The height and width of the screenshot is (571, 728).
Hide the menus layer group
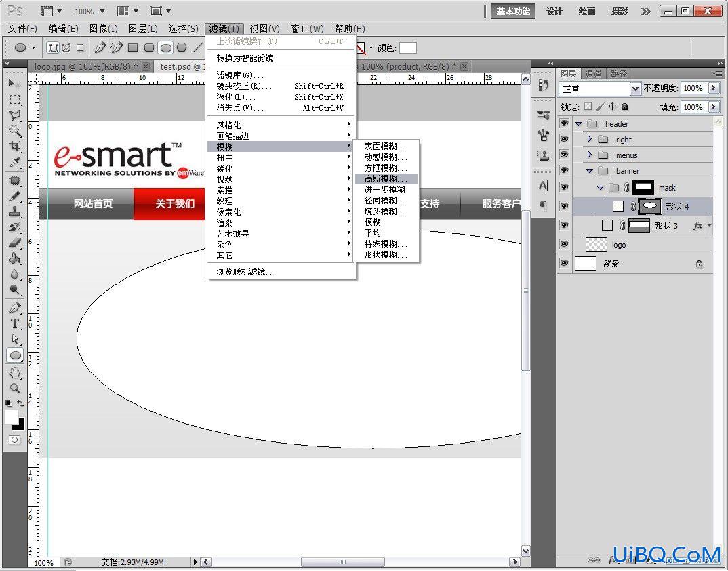point(564,155)
